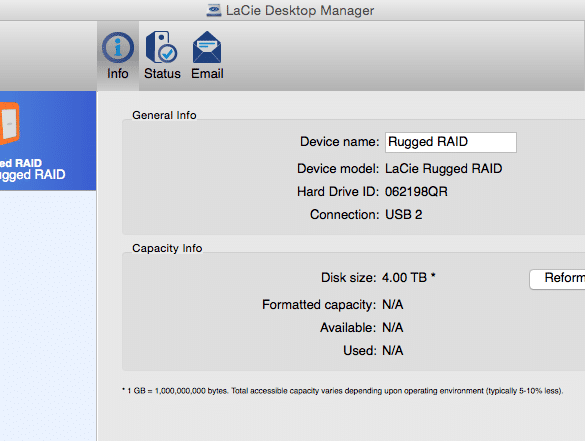Screen dimensions: 585x441
Task: Click the Device model value LaCie Rugged RAID
Action: 444,169
